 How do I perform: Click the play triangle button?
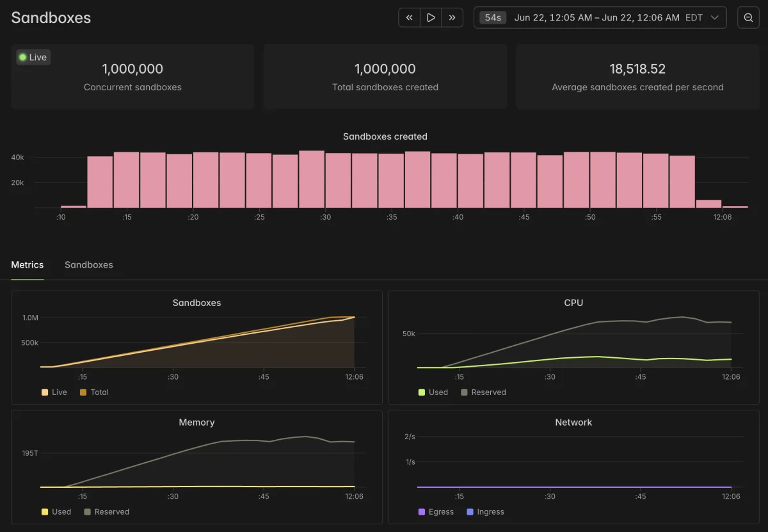[x=431, y=18]
